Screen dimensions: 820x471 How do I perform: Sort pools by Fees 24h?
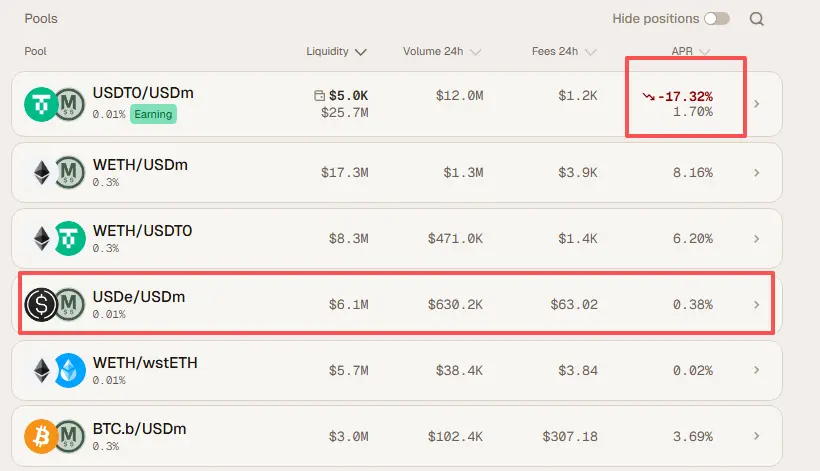(x=563, y=51)
